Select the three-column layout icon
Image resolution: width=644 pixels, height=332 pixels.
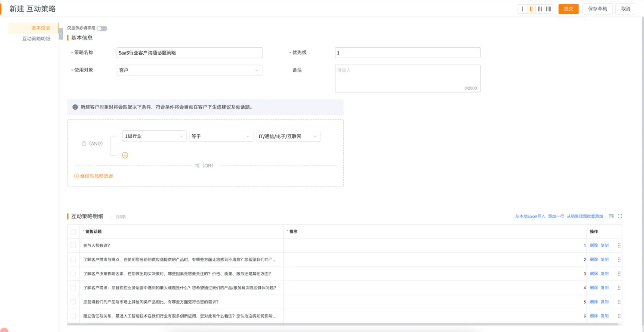click(540, 9)
